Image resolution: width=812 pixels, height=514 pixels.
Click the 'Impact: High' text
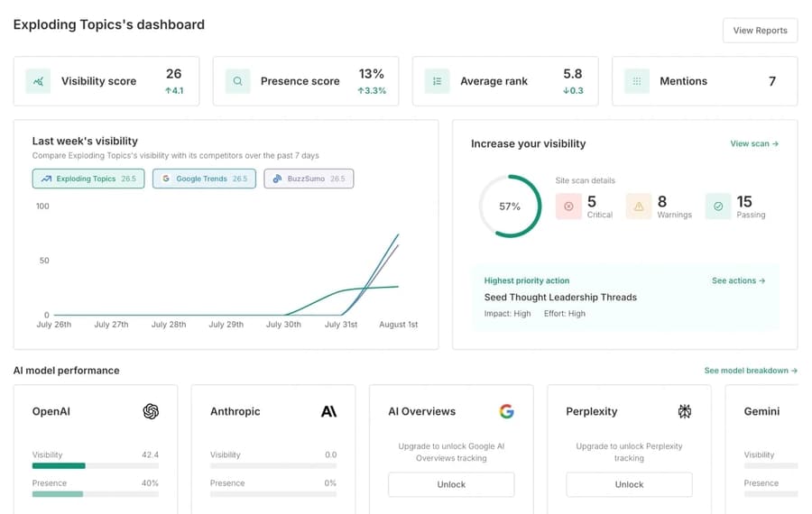[507, 314]
